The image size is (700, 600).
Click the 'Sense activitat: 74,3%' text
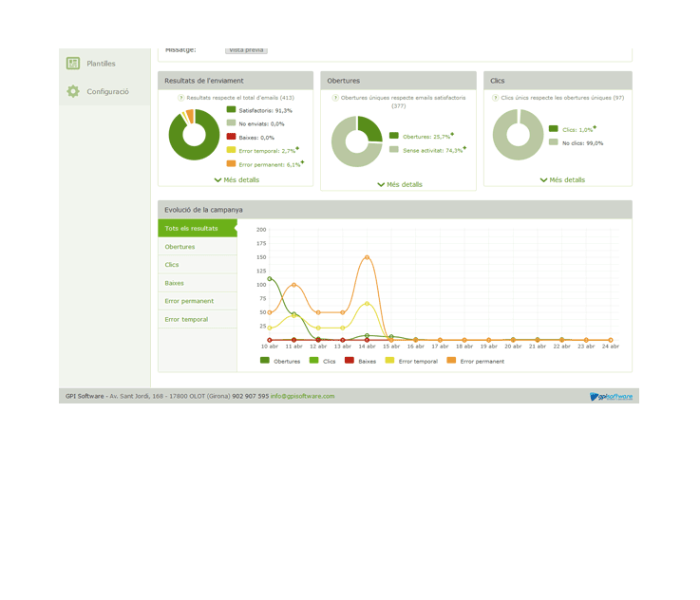(x=432, y=151)
